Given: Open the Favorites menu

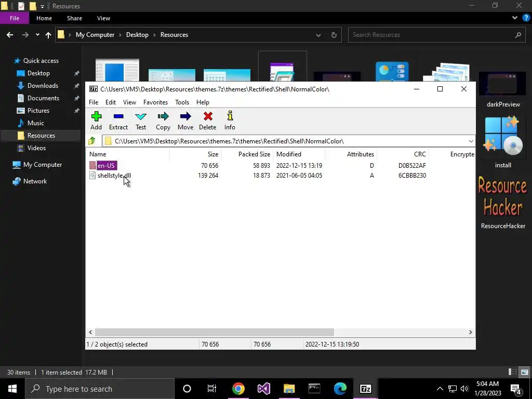Looking at the screenshot, I should 155,102.
